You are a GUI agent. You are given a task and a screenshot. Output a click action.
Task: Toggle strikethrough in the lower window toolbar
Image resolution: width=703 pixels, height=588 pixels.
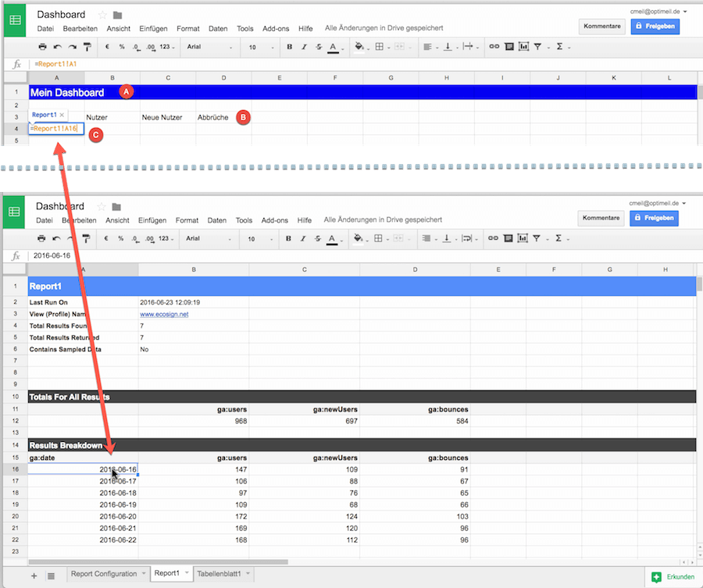tap(317, 239)
